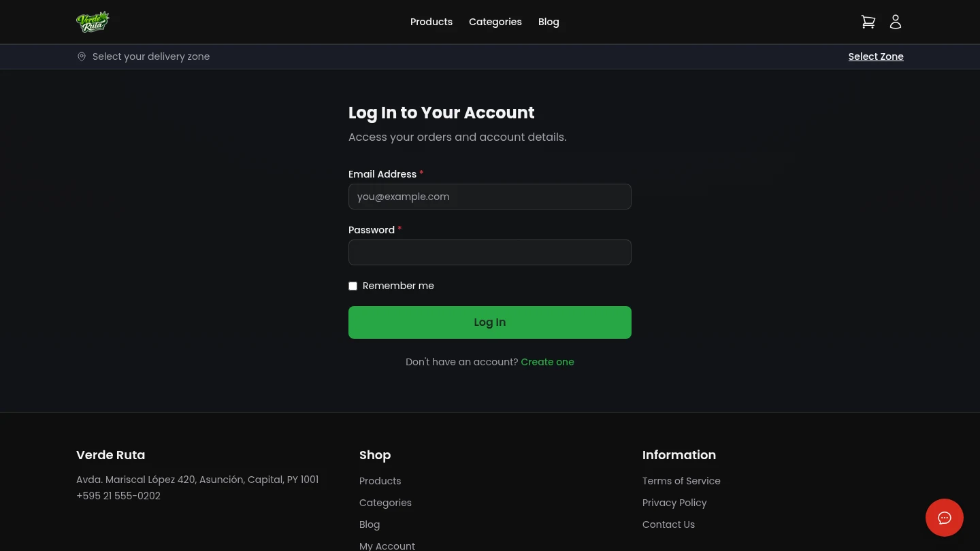Open chat via the floating message icon

pyautogui.click(x=945, y=518)
